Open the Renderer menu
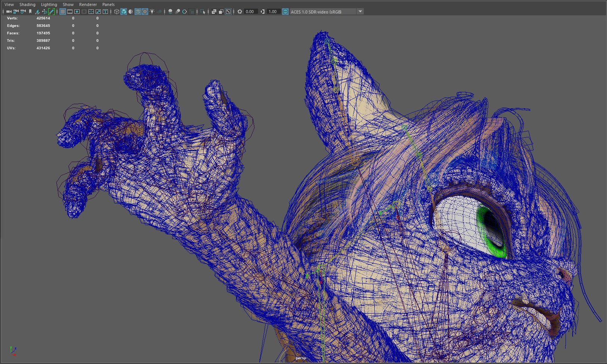The height and width of the screenshot is (364, 607). (88, 4)
